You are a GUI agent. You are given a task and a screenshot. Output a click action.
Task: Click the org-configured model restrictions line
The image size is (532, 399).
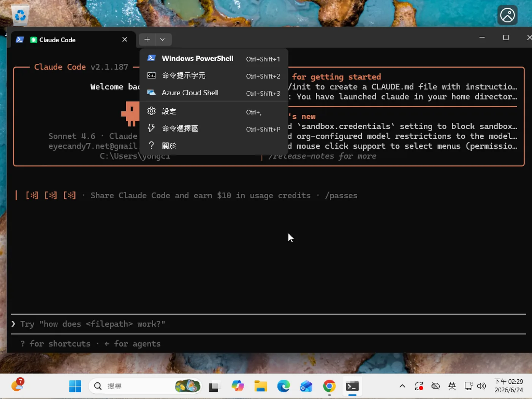pos(402,136)
